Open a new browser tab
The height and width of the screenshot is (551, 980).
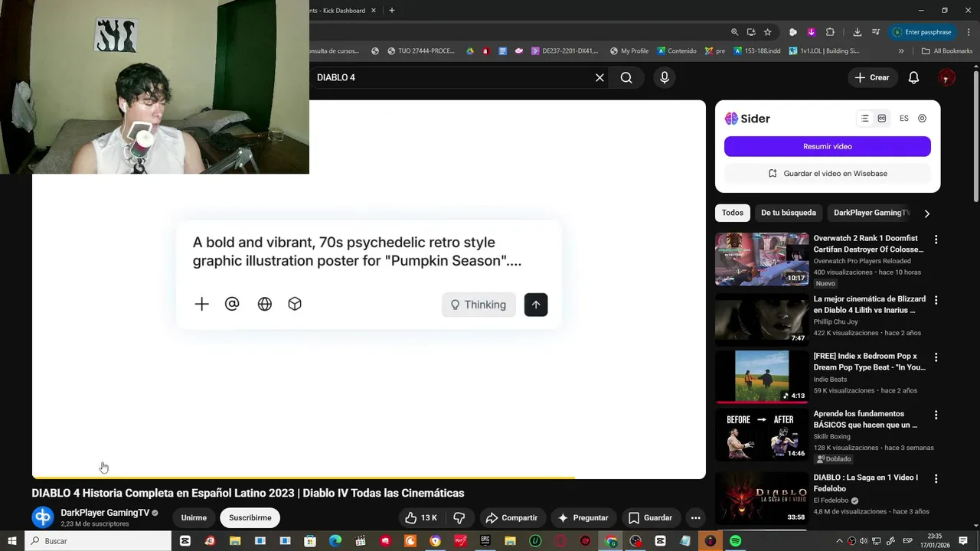[x=391, y=11]
